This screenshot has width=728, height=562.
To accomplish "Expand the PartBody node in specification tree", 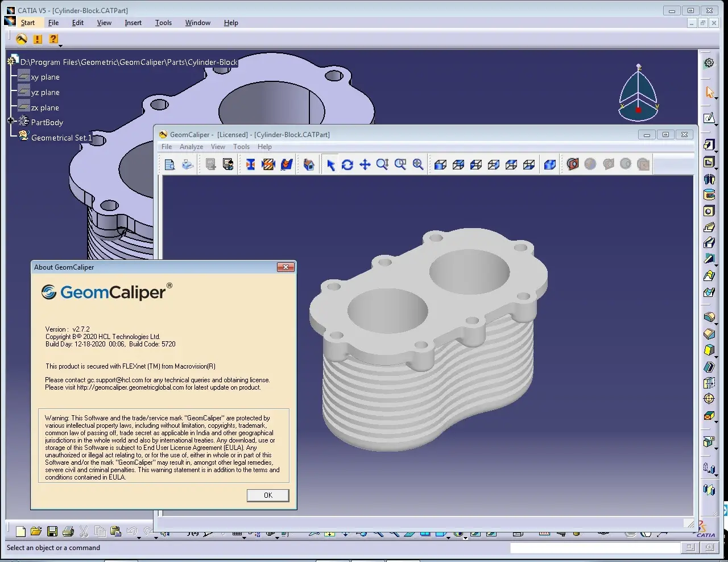I will point(10,121).
